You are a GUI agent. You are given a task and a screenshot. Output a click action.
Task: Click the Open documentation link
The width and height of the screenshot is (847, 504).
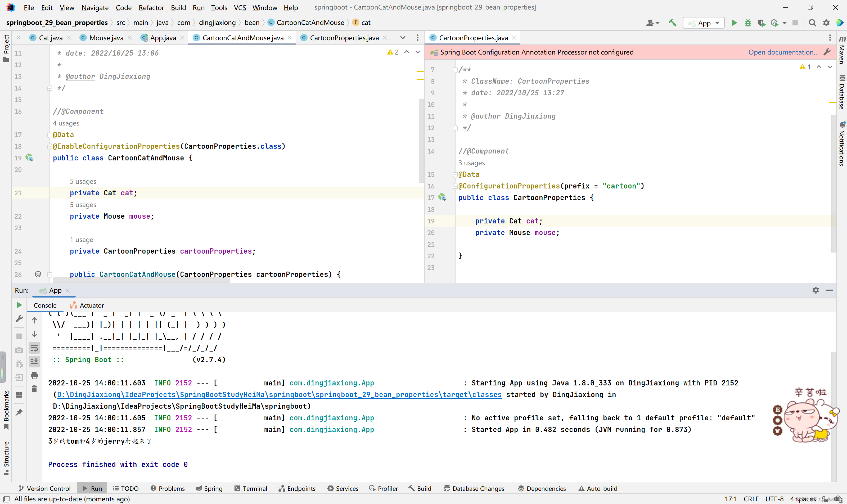(783, 52)
